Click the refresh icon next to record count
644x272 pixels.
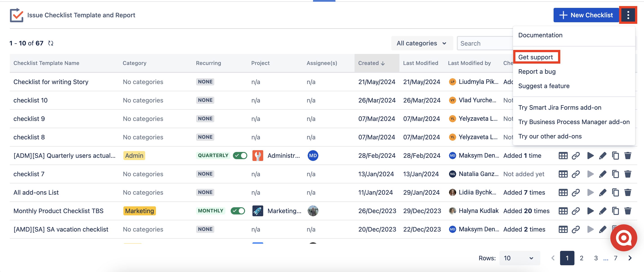[51, 43]
